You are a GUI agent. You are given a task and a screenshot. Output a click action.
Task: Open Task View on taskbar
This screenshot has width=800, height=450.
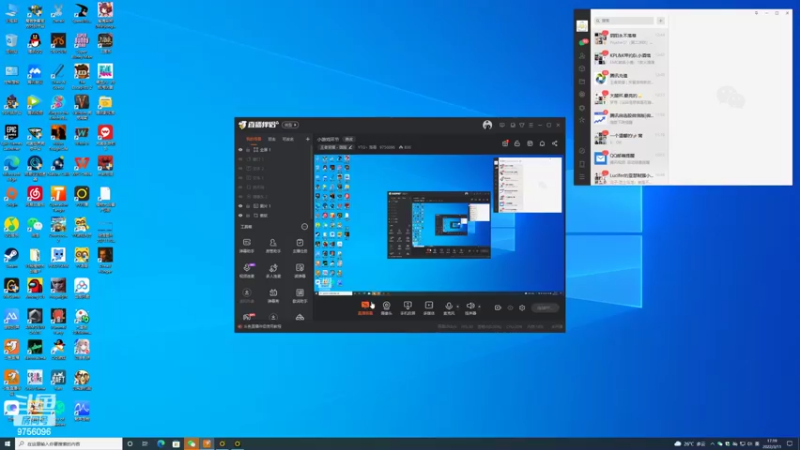(x=145, y=444)
